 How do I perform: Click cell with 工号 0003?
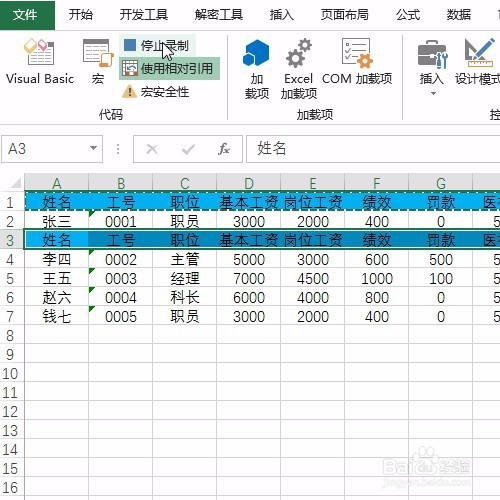click(x=121, y=278)
